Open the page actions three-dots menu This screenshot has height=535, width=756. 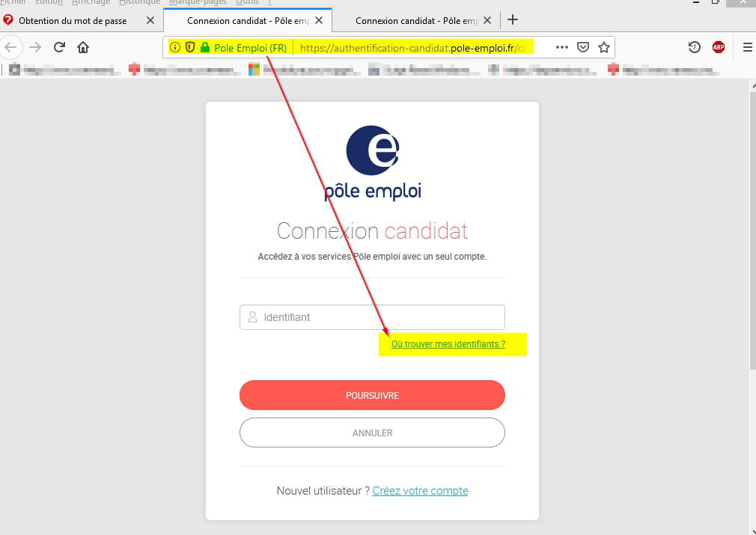(x=561, y=47)
